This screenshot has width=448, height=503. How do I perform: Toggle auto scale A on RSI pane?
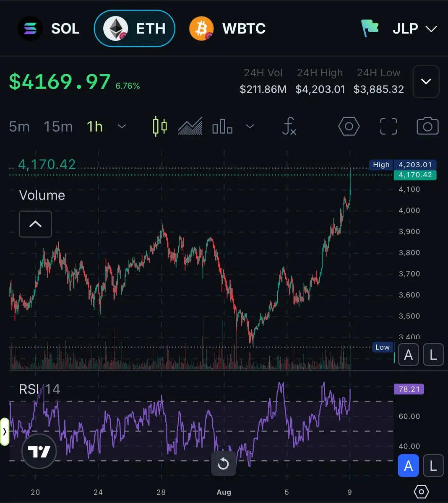point(408,466)
